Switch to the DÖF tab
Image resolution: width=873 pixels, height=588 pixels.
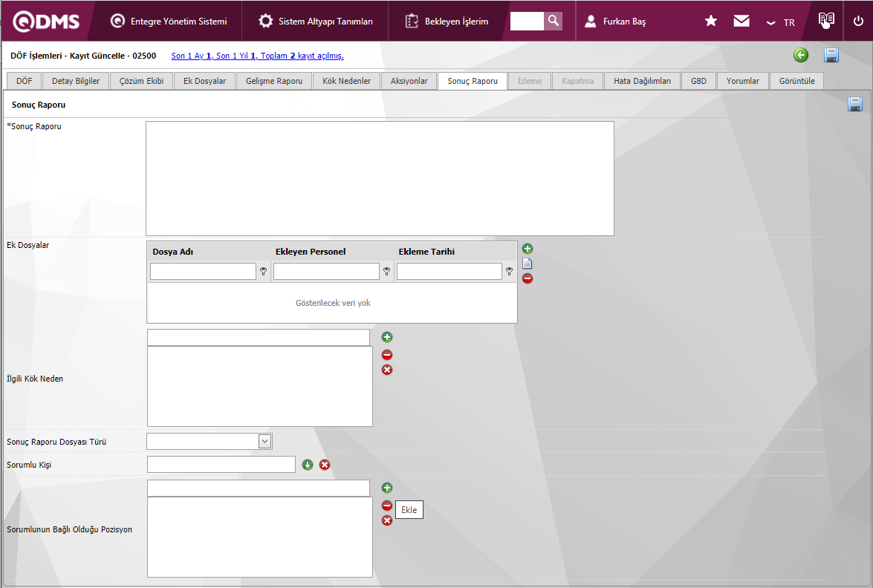pyautogui.click(x=24, y=81)
